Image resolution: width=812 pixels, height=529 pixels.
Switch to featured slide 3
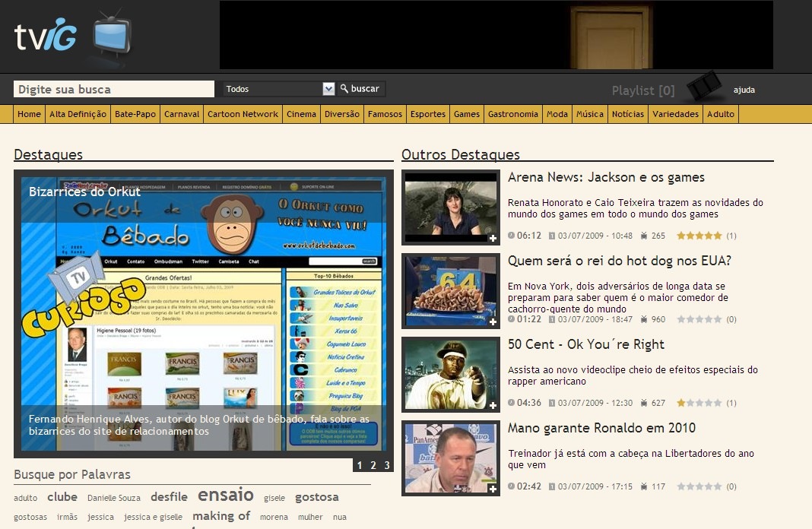click(x=386, y=465)
